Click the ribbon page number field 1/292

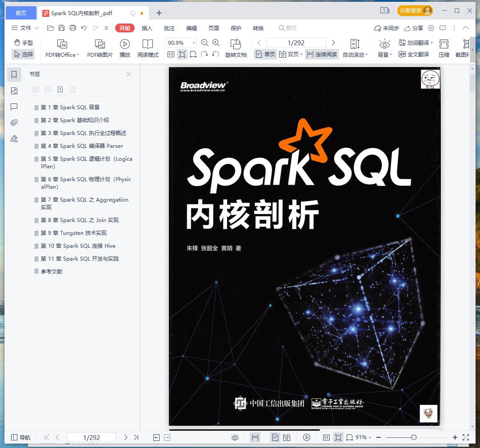tap(296, 43)
